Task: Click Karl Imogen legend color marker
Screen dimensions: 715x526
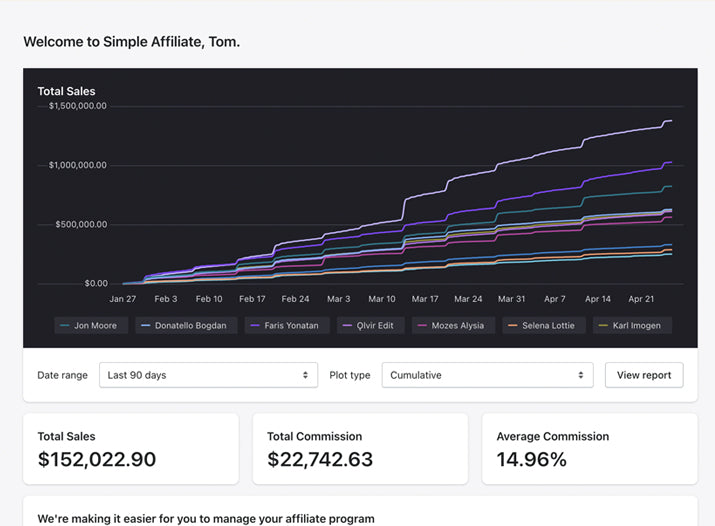Action: point(603,325)
